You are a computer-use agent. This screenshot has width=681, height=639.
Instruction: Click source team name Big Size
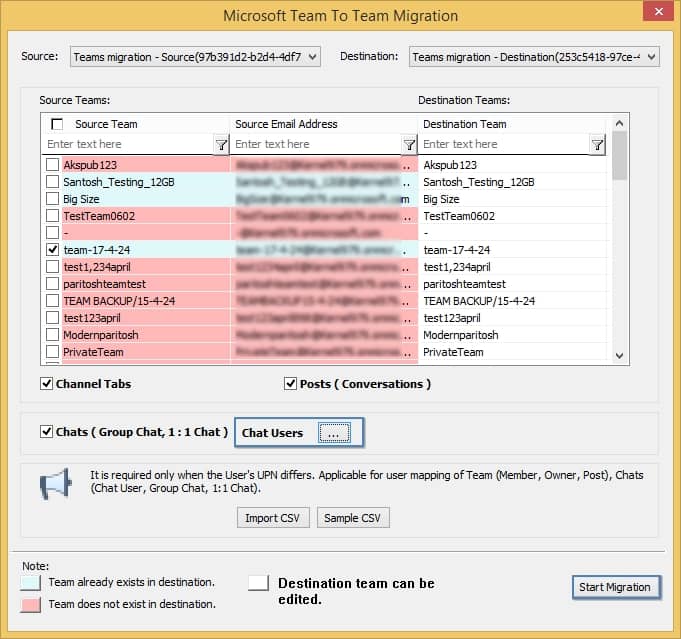81,199
